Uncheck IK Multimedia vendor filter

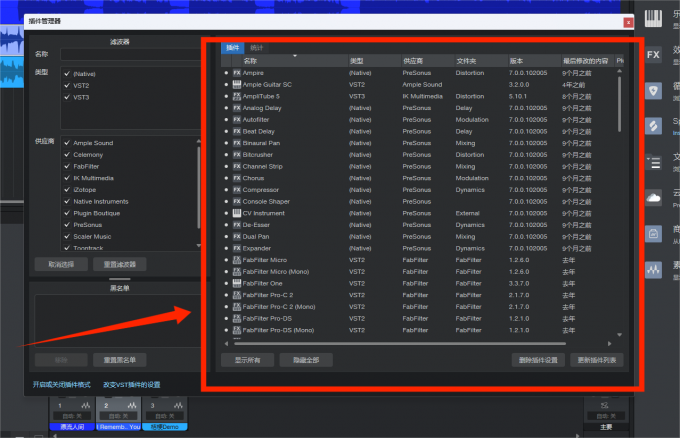(x=67, y=178)
